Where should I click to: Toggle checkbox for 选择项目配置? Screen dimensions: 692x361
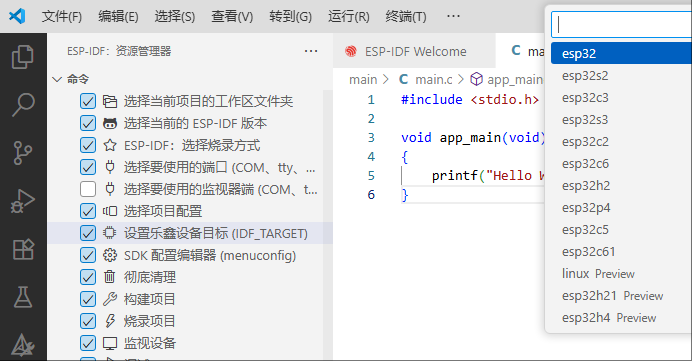[88, 211]
